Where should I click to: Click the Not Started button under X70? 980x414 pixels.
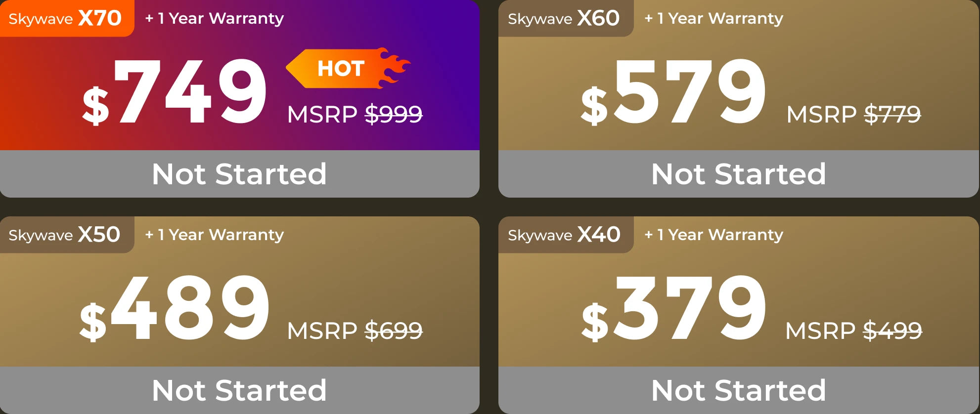(240, 174)
